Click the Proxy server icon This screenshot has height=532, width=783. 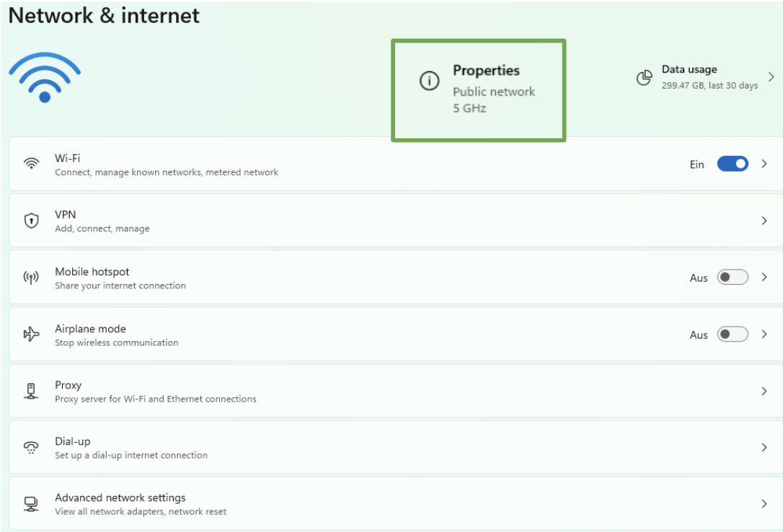click(x=31, y=391)
